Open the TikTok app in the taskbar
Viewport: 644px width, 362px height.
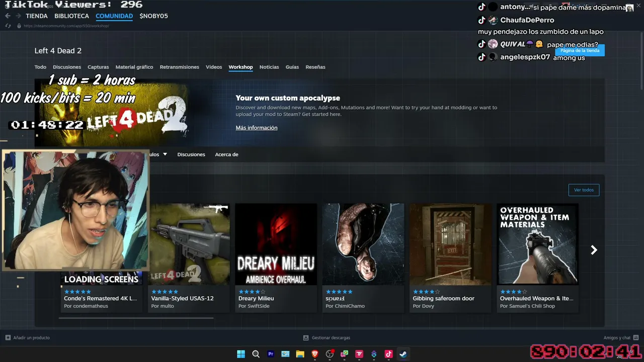(388, 354)
